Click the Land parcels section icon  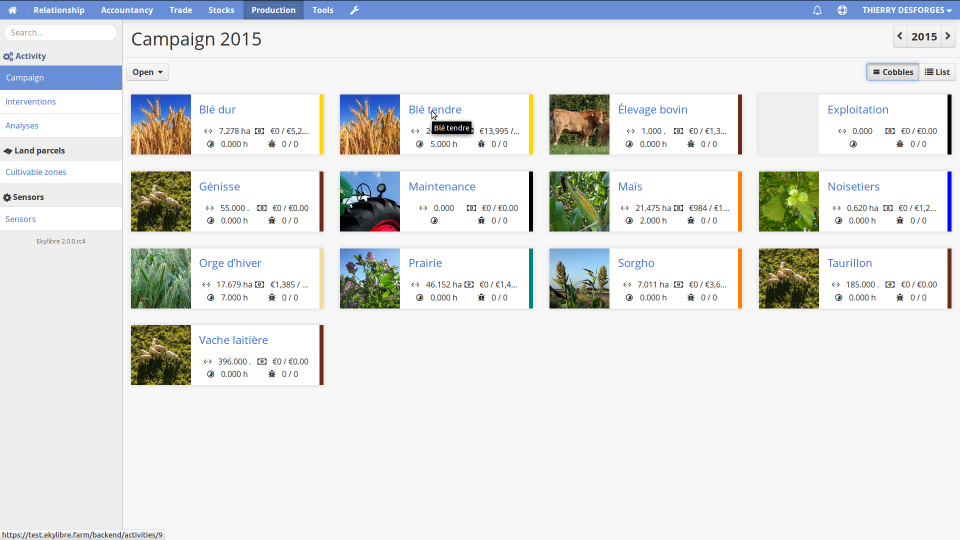(x=8, y=151)
